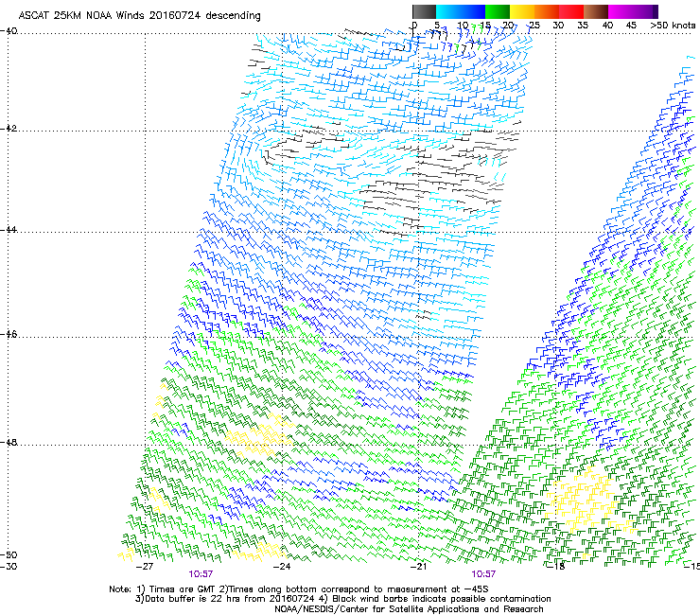Click the "-48" latitude axis label
700x615 pixels.
tap(9, 442)
